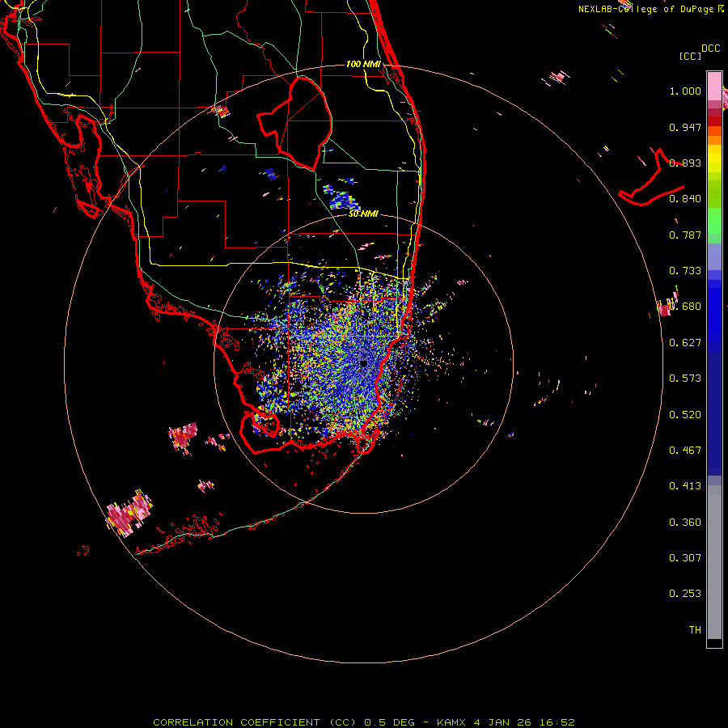Viewport: 728px width, 728px height.
Task: Click the 0.520 legend value
Action: [685, 415]
